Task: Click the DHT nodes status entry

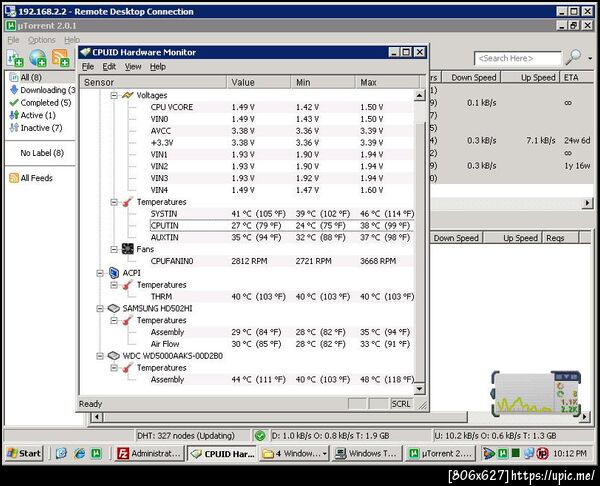Action: coord(186,436)
